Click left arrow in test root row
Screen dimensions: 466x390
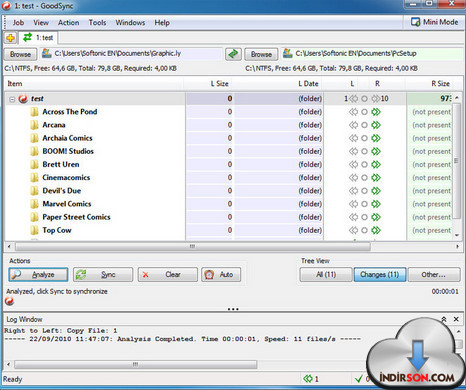pos(353,99)
